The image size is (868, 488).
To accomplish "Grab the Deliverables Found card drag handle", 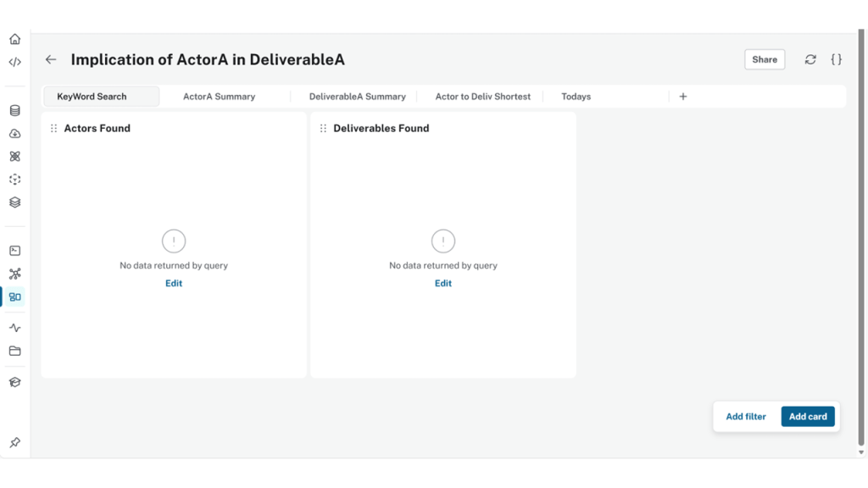I will (323, 129).
